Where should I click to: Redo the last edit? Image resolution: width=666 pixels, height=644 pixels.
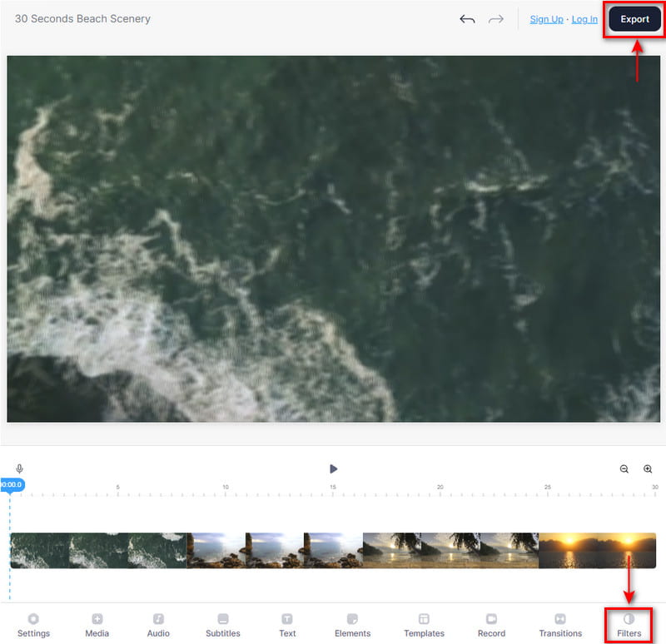[x=497, y=18]
